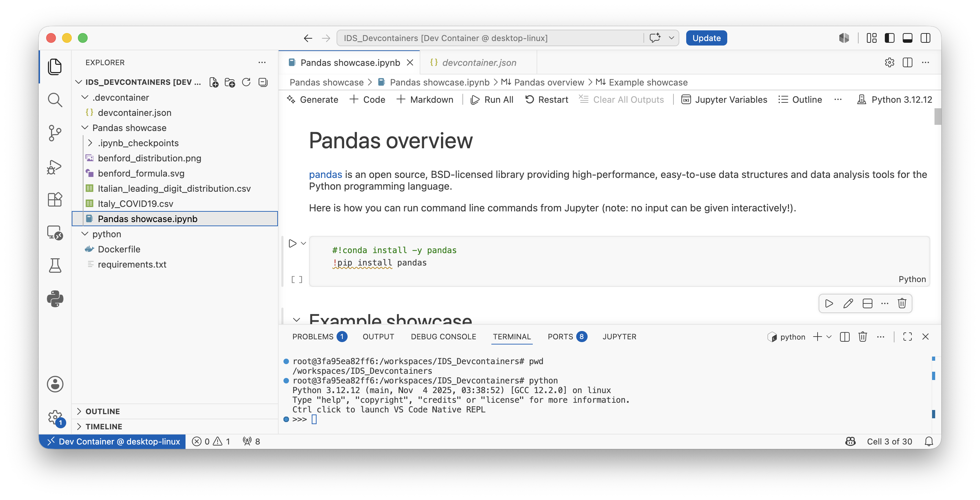This screenshot has height=500, width=980.
Task: Open the Search view in activity bar
Action: [55, 100]
